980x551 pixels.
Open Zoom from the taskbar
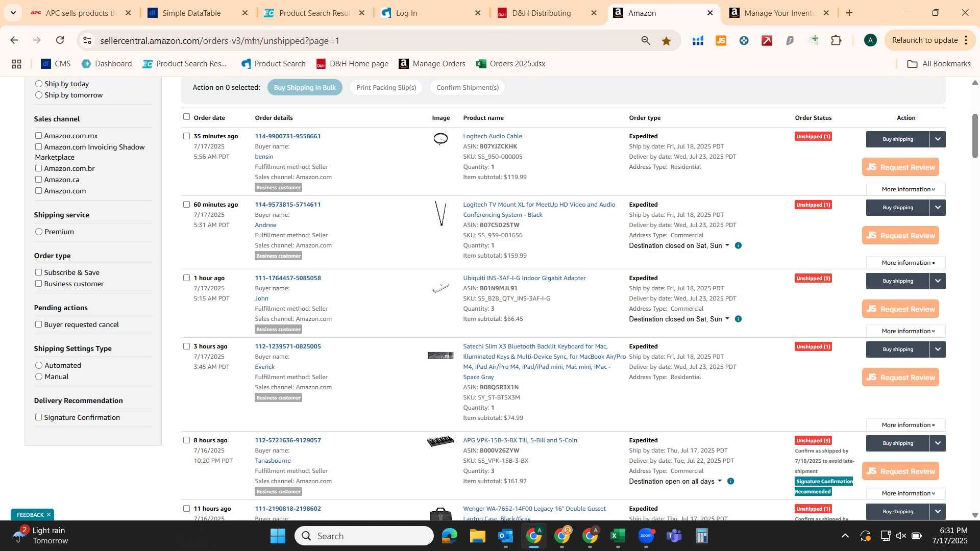tap(646, 536)
